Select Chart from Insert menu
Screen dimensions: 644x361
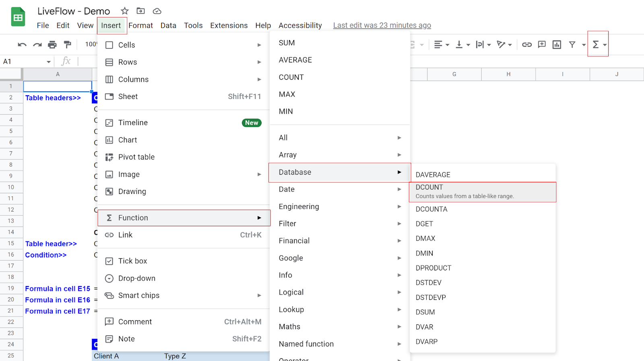[x=183, y=140]
